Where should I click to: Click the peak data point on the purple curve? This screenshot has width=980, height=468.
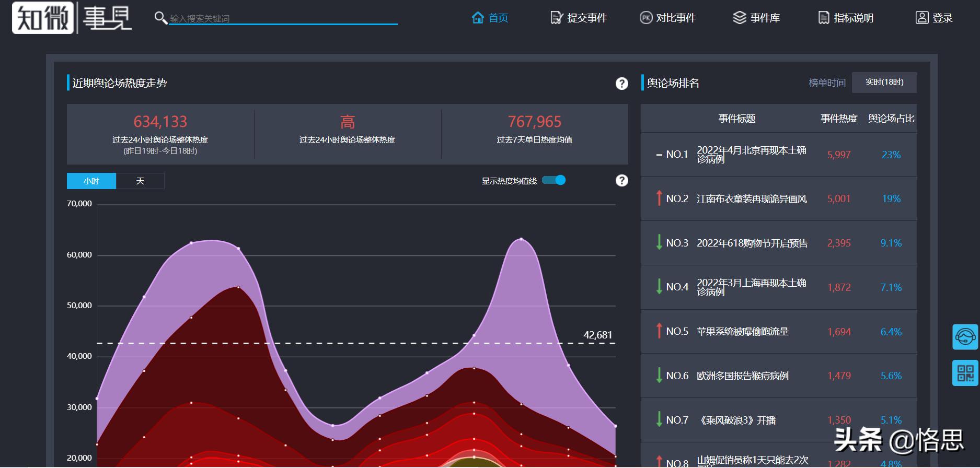tap(521, 239)
